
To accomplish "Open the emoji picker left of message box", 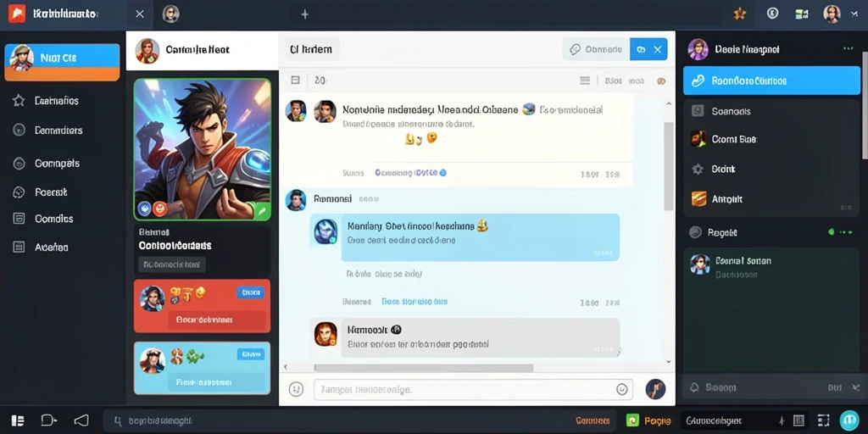I will tap(296, 389).
